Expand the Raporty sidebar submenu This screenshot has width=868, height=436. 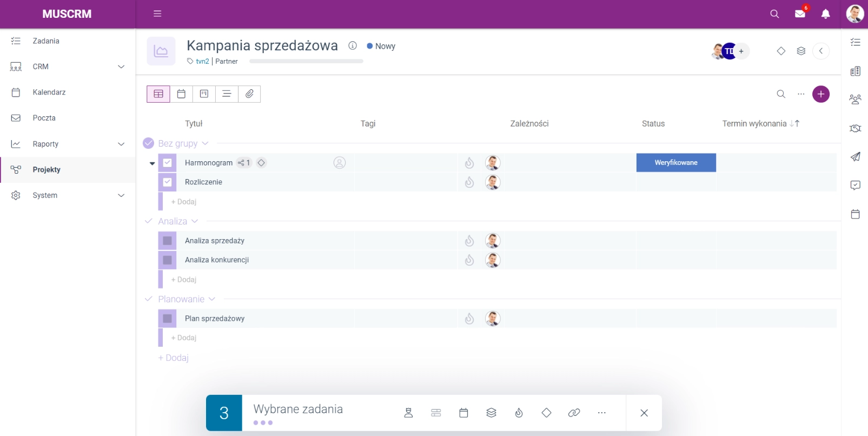(121, 144)
